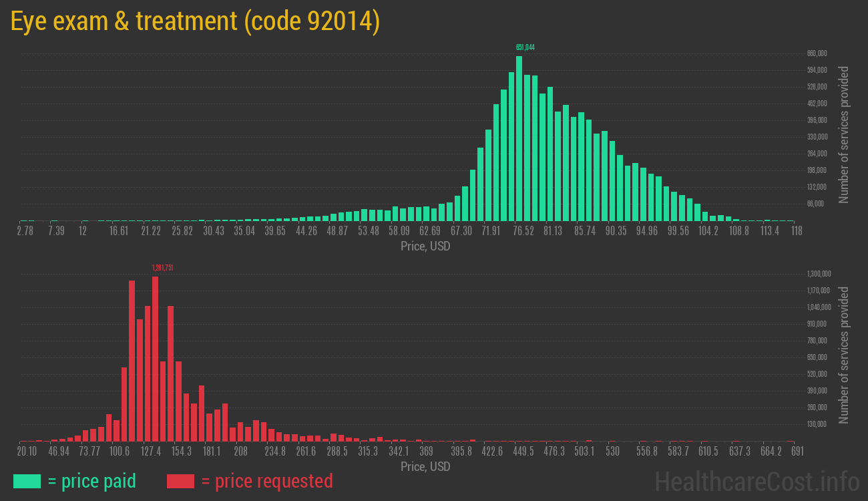Image resolution: width=868 pixels, height=501 pixels.
Task: Click the 660,000 y-axis tick label
Action: tap(817, 53)
